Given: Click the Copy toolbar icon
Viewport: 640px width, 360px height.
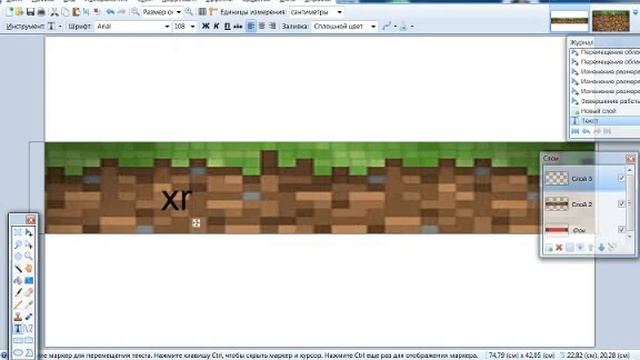Looking at the screenshot, I should pos(65,12).
